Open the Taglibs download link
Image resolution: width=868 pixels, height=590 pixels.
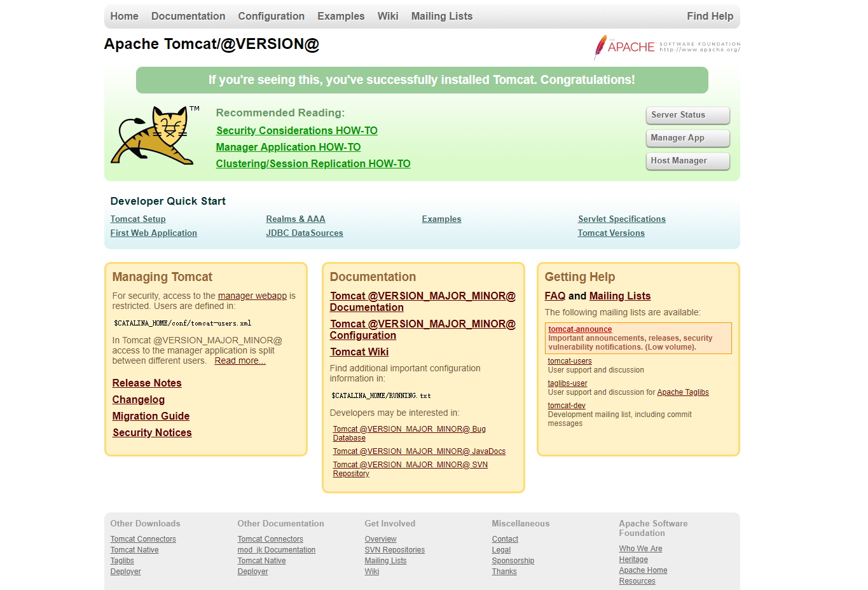(122, 561)
